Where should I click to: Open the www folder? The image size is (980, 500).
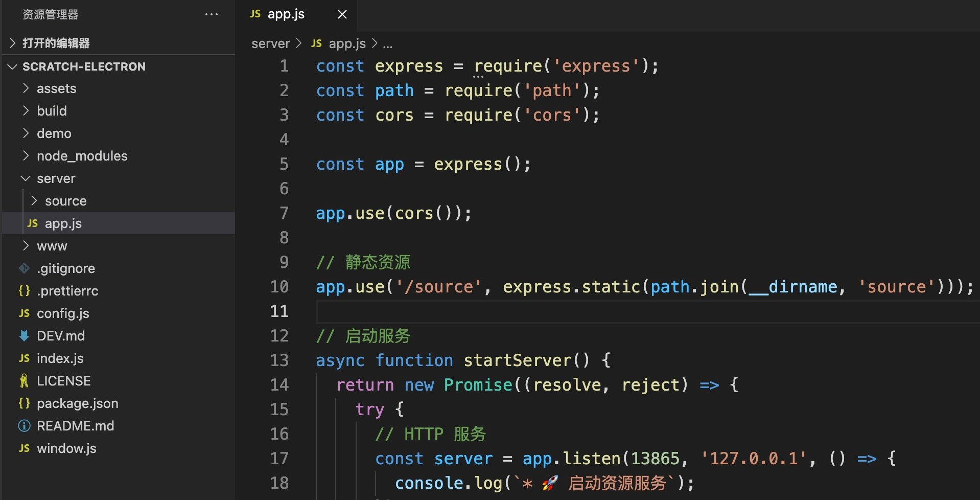[119, 246]
